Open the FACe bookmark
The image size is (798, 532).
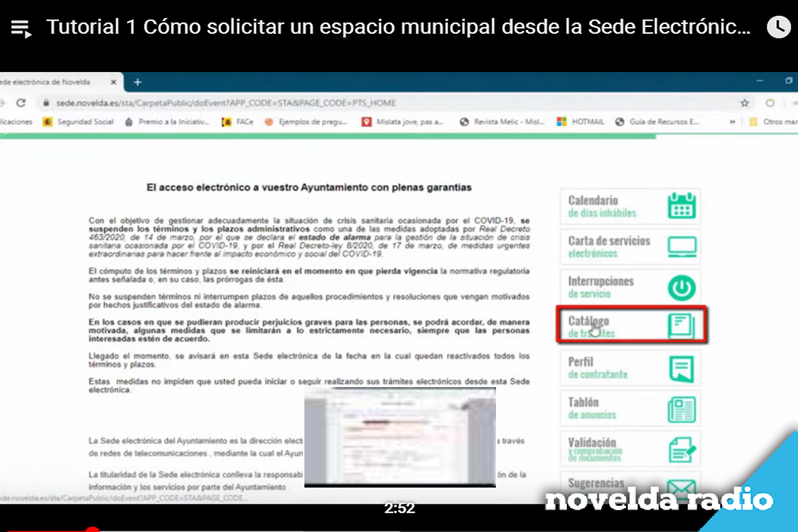point(237,122)
